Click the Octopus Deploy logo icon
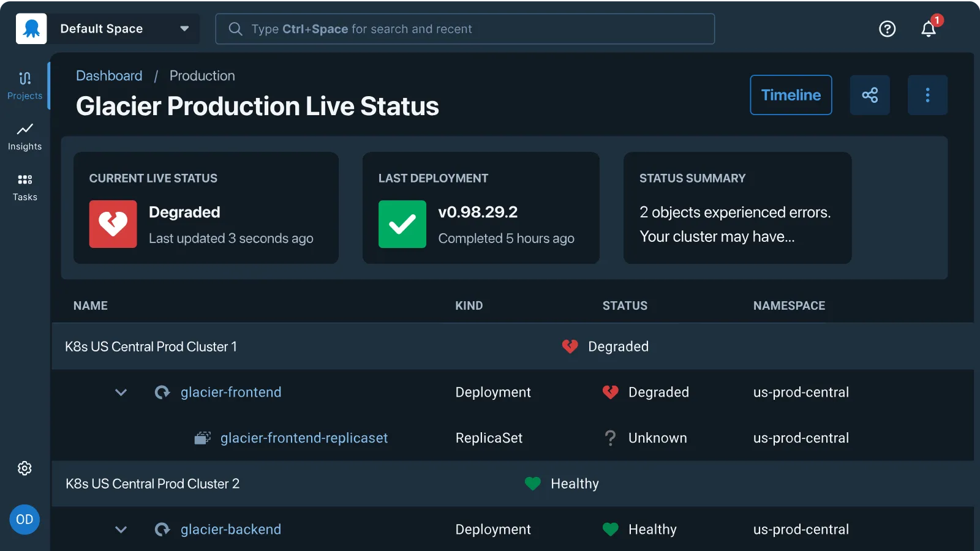 coord(31,29)
